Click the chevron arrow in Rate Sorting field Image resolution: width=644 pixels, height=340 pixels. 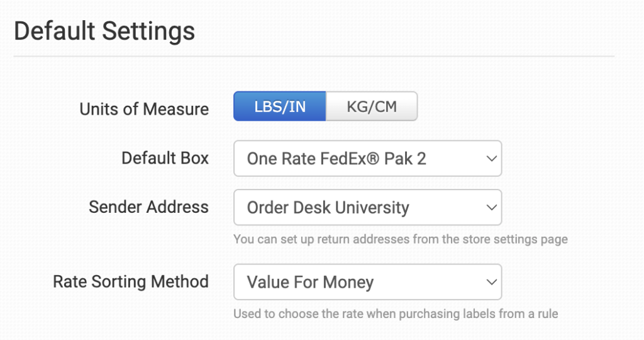492,282
